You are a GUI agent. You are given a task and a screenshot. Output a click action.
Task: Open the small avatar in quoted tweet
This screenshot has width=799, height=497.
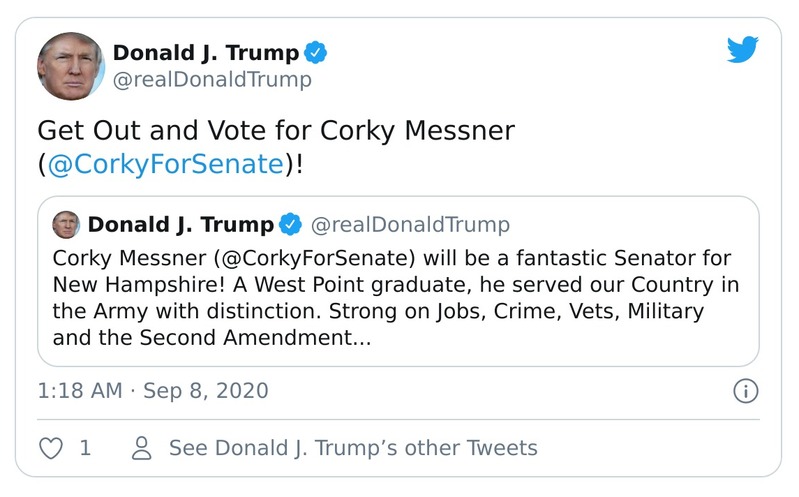66,224
